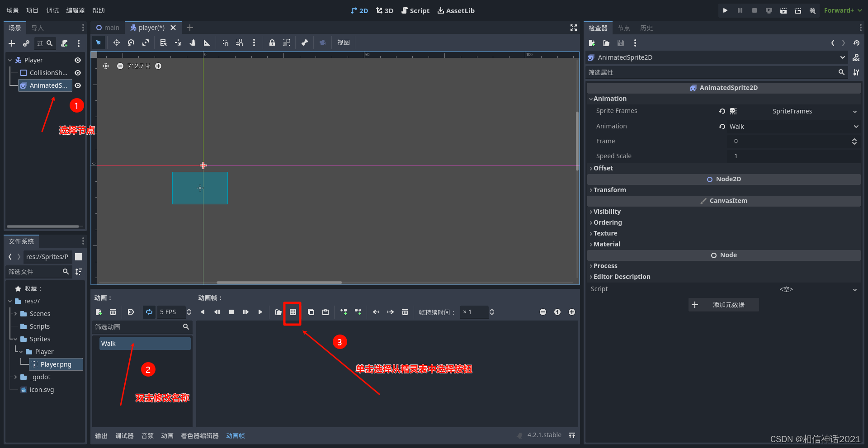Select the Rotate tool
Image resolution: width=868 pixels, height=448 pixels.
(131, 42)
